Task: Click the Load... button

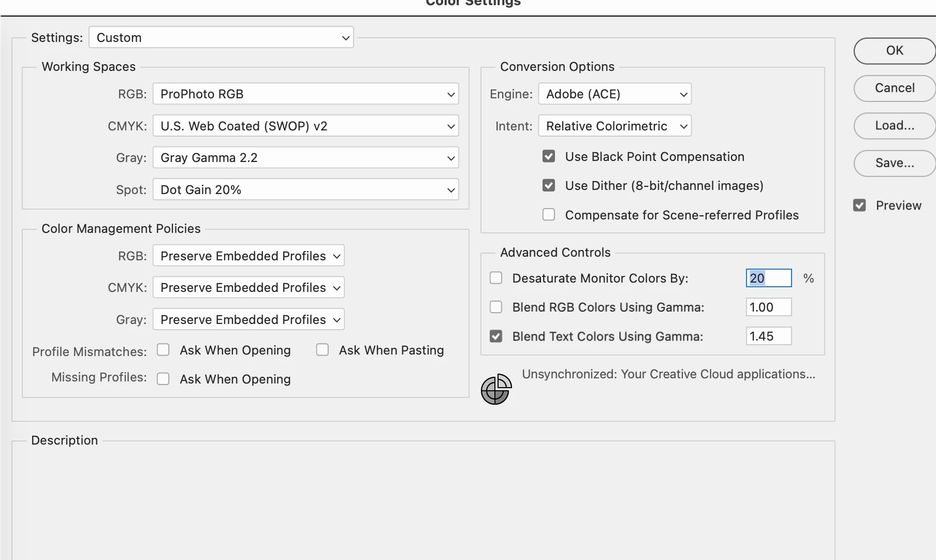Action: pyautogui.click(x=895, y=126)
